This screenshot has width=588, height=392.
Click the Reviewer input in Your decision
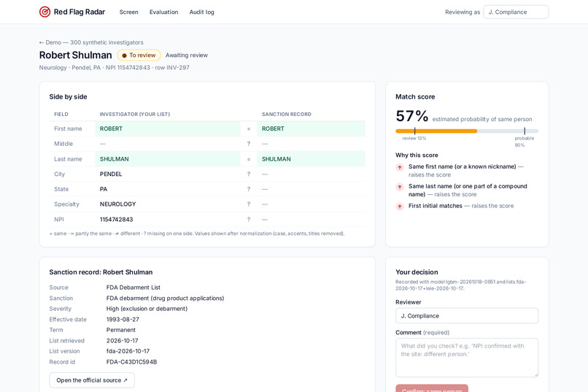(x=466, y=316)
